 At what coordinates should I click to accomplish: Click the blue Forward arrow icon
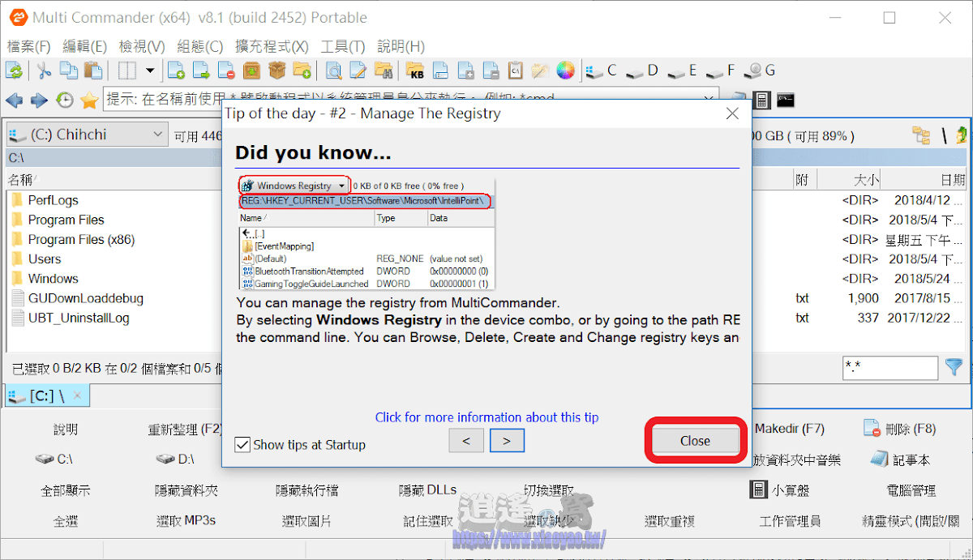click(39, 100)
